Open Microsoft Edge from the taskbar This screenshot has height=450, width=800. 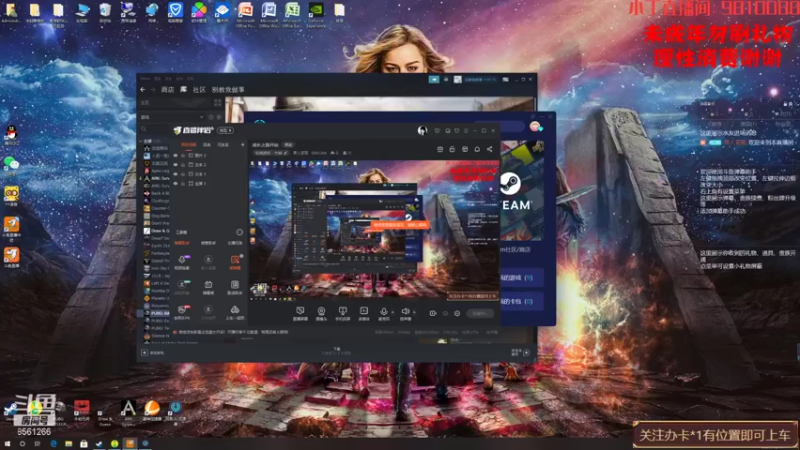coord(53,444)
